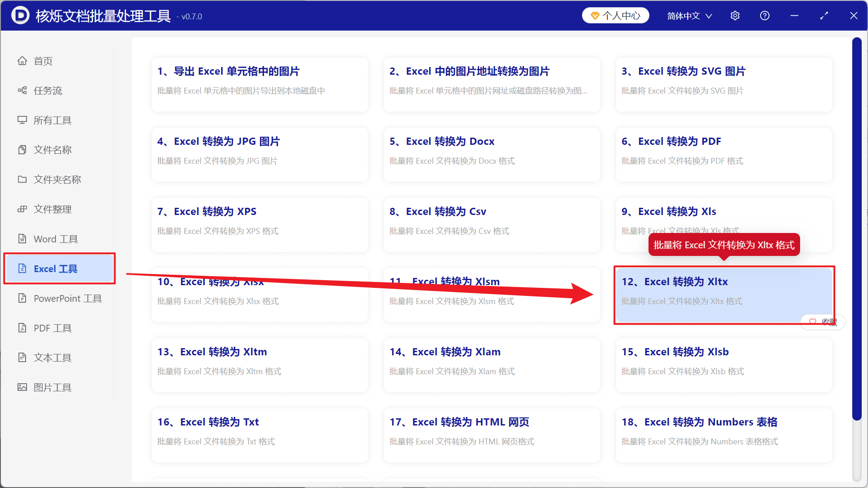
Task: Open Excel 转换为 Xltx tool card
Action: [x=724, y=295]
